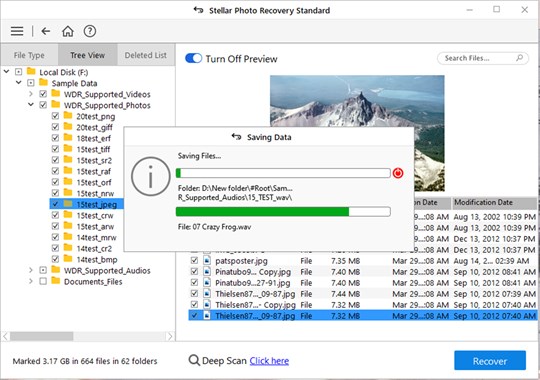Click patsposter.jpg file icon
The height and width of the screenshot is (380, 540).
click(207, 260)
